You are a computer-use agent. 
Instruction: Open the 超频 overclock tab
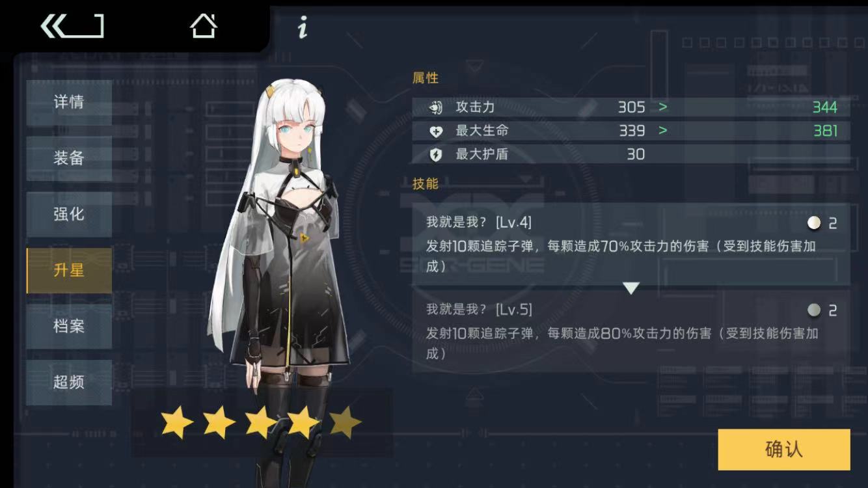(69, 382)
